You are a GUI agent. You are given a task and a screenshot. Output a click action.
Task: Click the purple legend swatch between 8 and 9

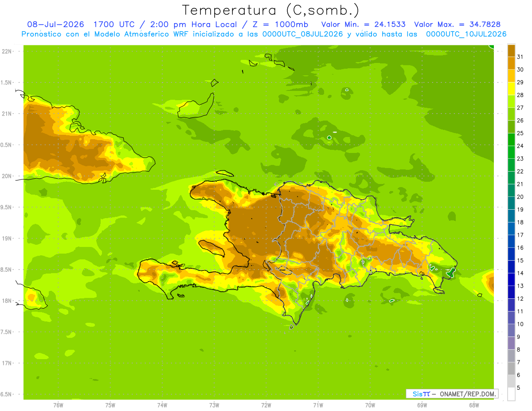point(511,343)
